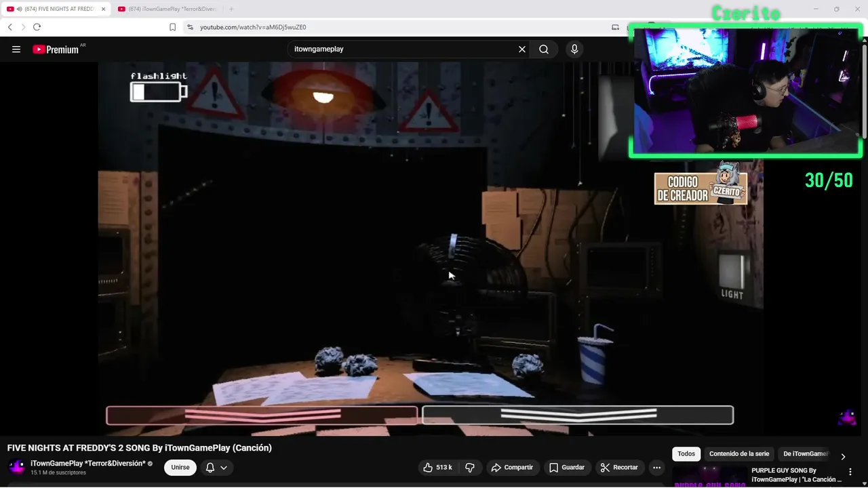
Task: Close the FIVE NIGHTS AT FREDDY tab
Action: pyautogui.click(x=103, y=9)
